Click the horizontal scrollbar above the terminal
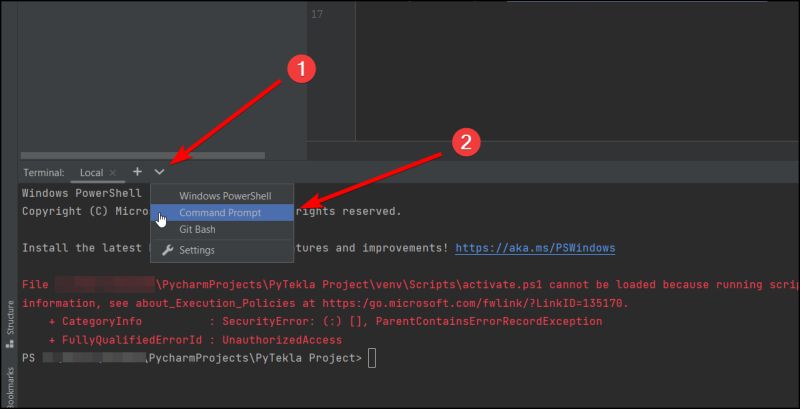 142,155
